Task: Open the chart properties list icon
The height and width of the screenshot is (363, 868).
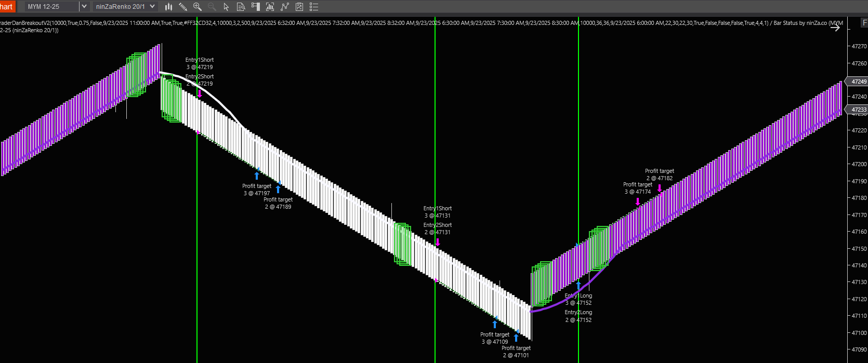Action: coord(314,7)
